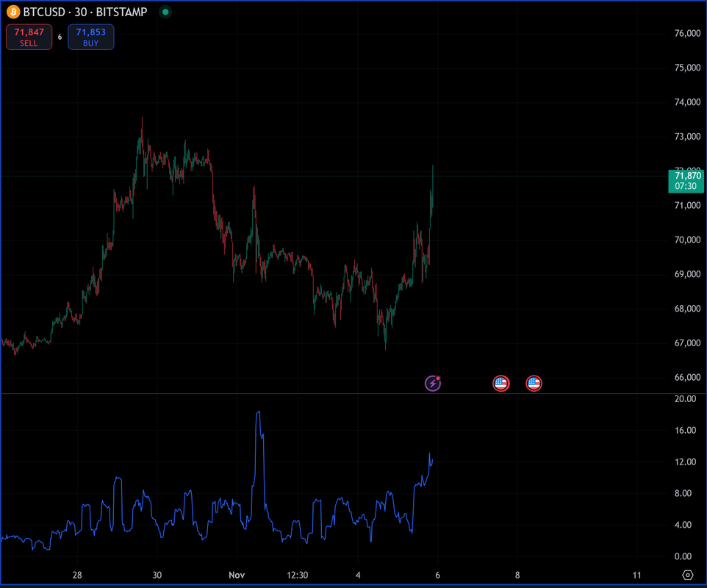This screenshot has height=588, width=707.
Task: Click the 30 date label on time axis
Action: tap(157, 575)
